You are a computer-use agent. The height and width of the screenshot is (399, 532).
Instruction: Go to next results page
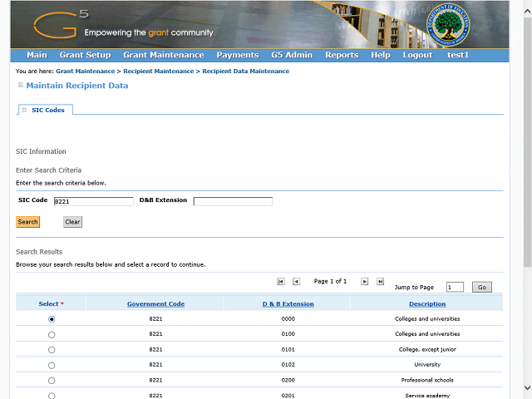pyautogui.click(x=364, y=282)
